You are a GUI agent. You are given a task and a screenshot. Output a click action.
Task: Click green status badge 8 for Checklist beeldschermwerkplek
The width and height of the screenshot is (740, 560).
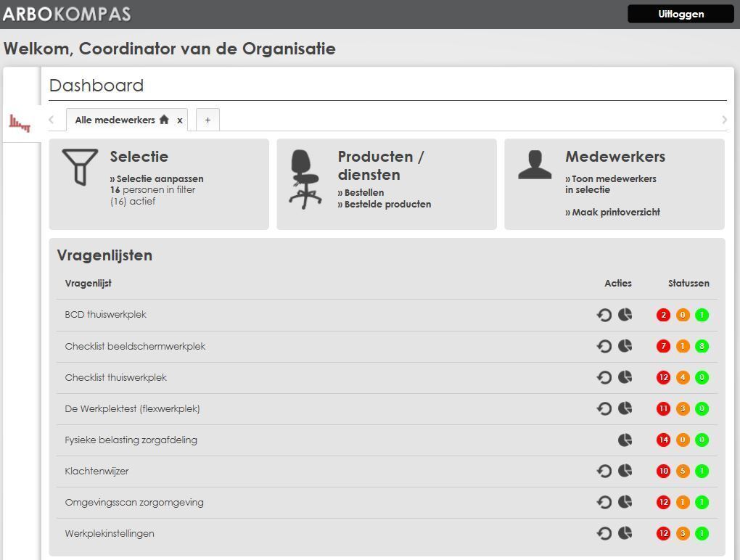702,346
